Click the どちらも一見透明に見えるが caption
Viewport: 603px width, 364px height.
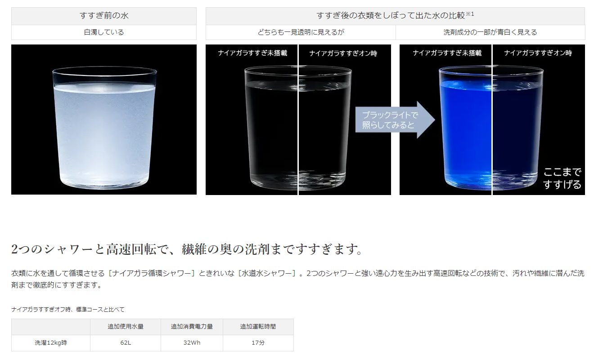point(301,32)
